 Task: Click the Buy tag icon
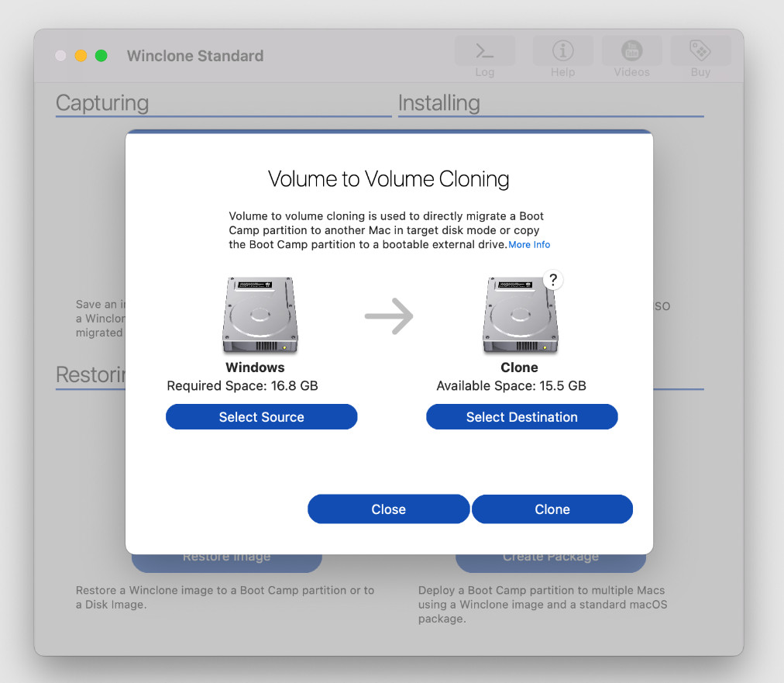(700, 51)
